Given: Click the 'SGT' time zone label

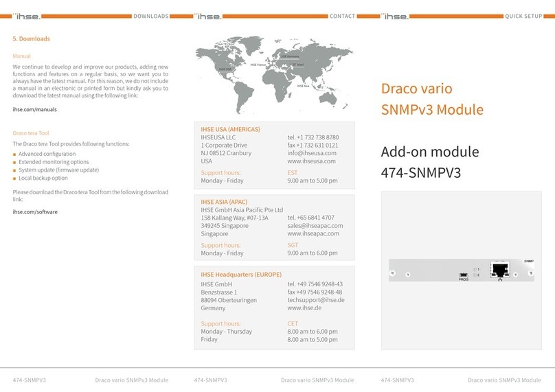Looking at the screenshot, I should point(293,245).
